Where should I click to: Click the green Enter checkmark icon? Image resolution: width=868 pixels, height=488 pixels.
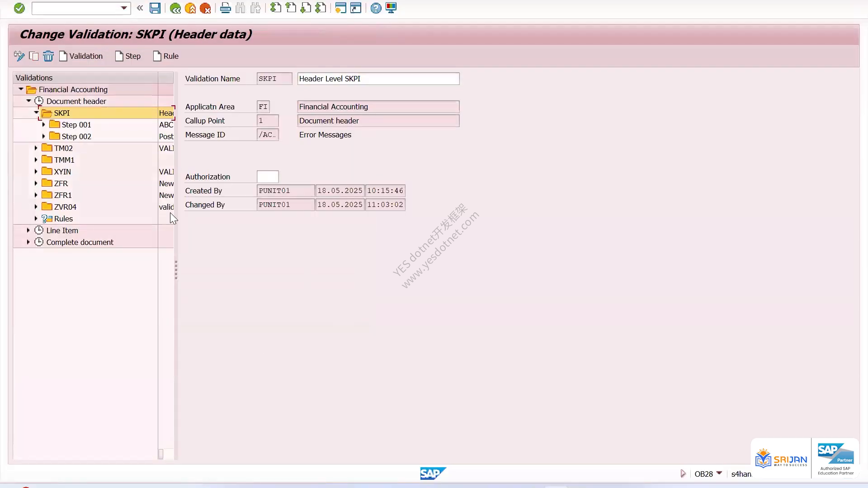(x=19, y=8)
